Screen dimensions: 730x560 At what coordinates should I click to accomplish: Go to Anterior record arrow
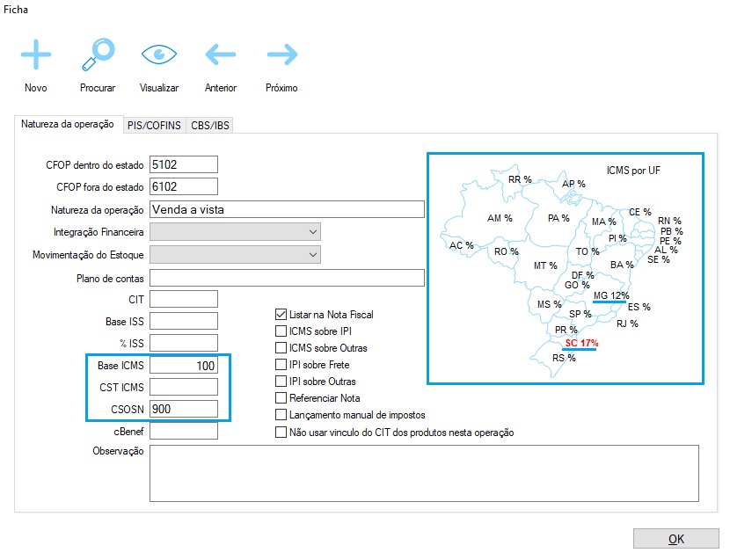click(221, 55)
